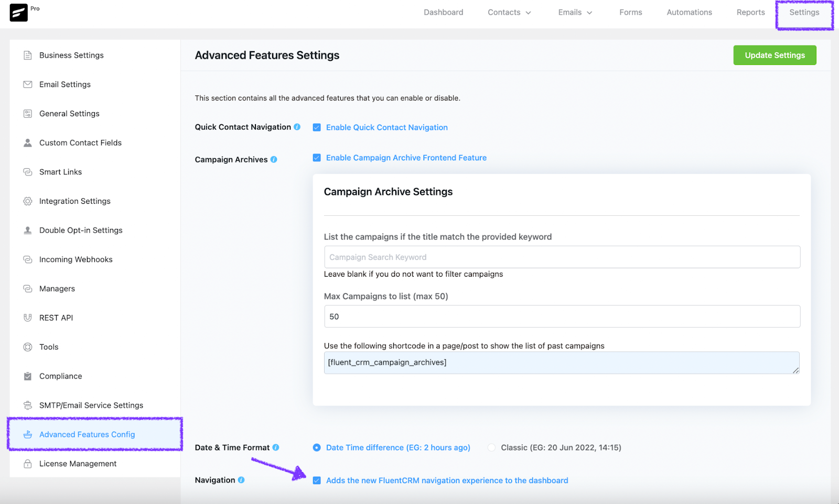Viewport: 839px width, 504px height.
Task: Open Double Opt-in Settings in sidebar
Action: [81, 230]
